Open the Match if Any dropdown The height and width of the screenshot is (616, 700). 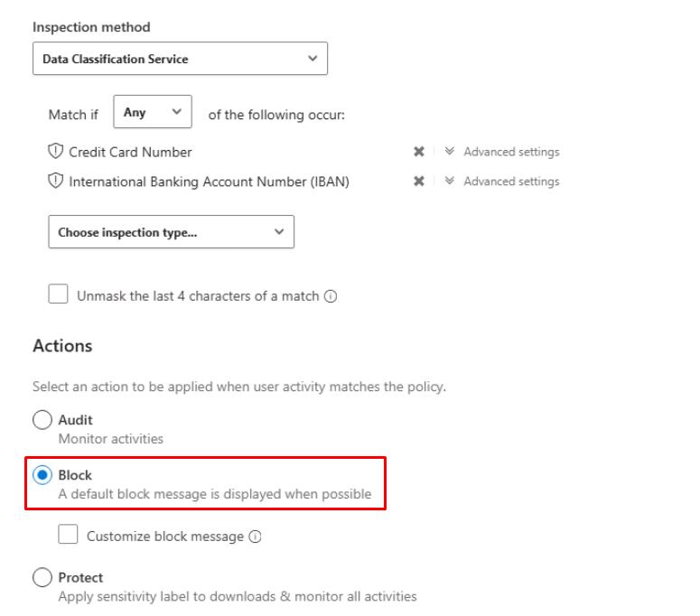[x=153, y=113]
